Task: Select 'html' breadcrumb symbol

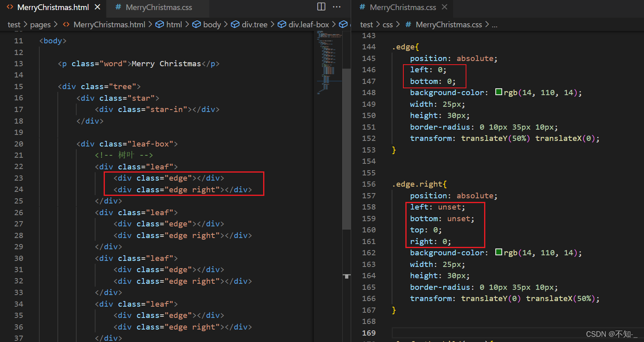Action: click(174, 24)
